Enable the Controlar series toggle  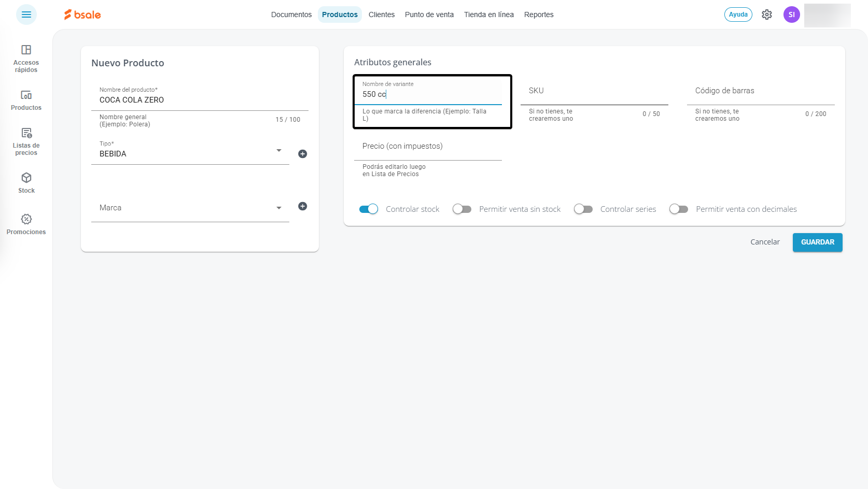pos(583,209)
